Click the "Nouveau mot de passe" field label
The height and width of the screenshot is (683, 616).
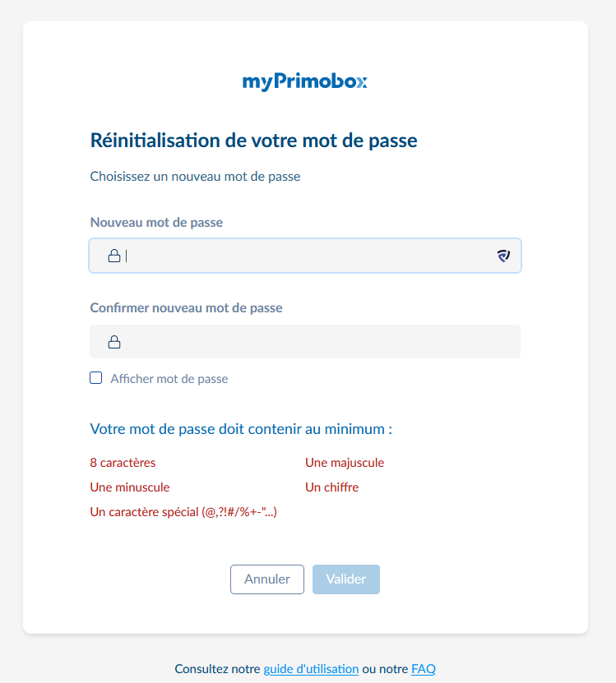pos(156,222)
